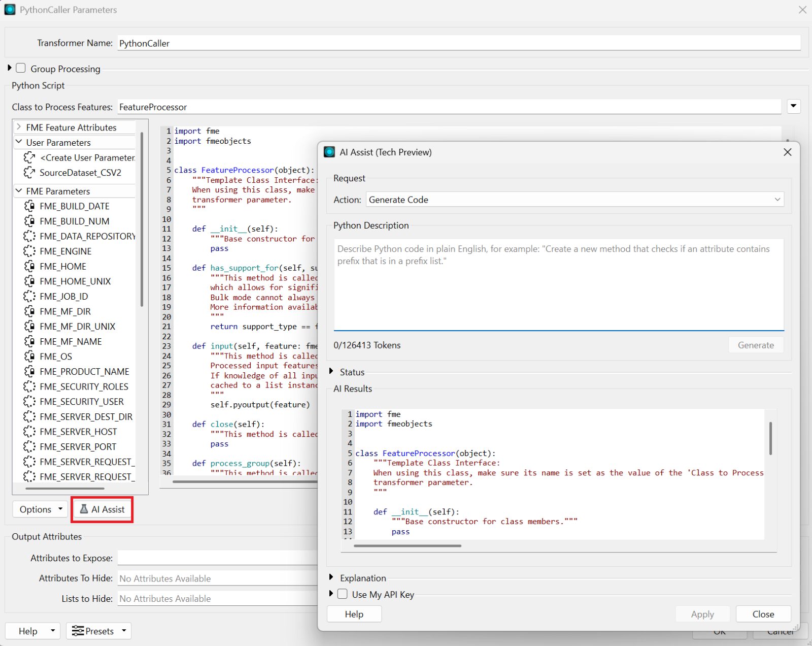Click the FME_OS parameter icon

pyautogui.click(x=29, y=357)
